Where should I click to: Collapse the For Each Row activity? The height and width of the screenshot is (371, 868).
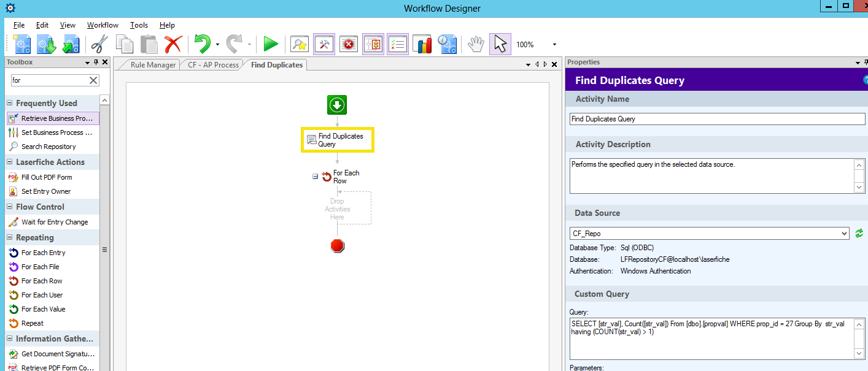[x=315, y=177]
